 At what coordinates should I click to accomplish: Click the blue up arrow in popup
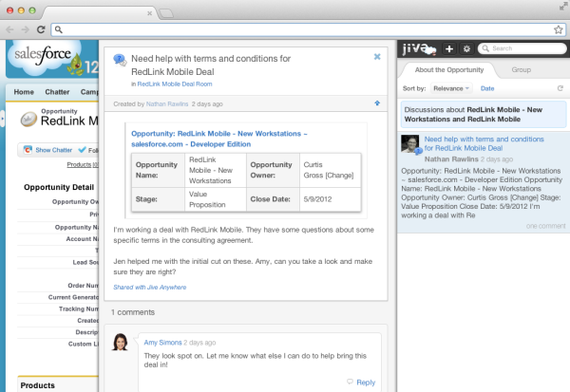pyautogui.click(x=377, y=103)
